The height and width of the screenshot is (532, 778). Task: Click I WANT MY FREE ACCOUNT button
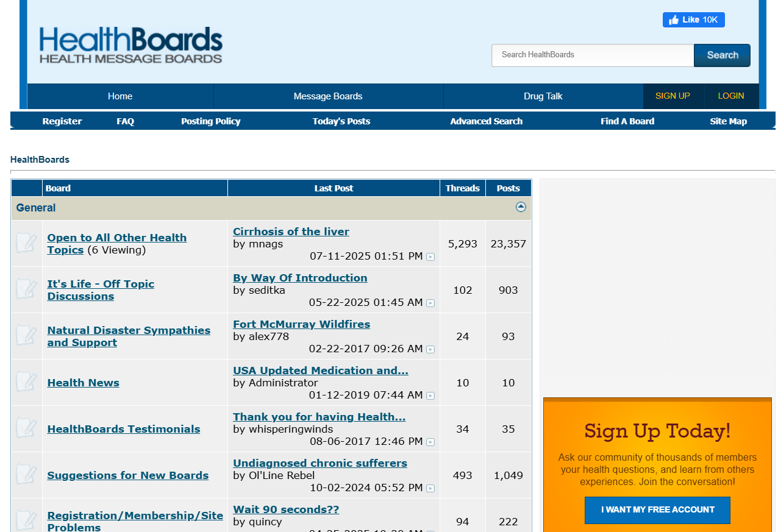click(x=657, y=510)
